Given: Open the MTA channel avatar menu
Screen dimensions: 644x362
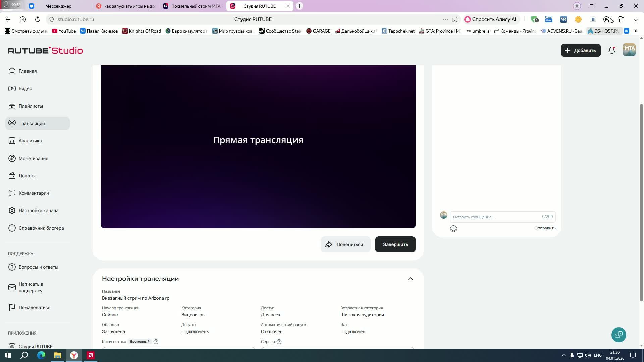Looking at the screenshot, I should pos(629,50).
